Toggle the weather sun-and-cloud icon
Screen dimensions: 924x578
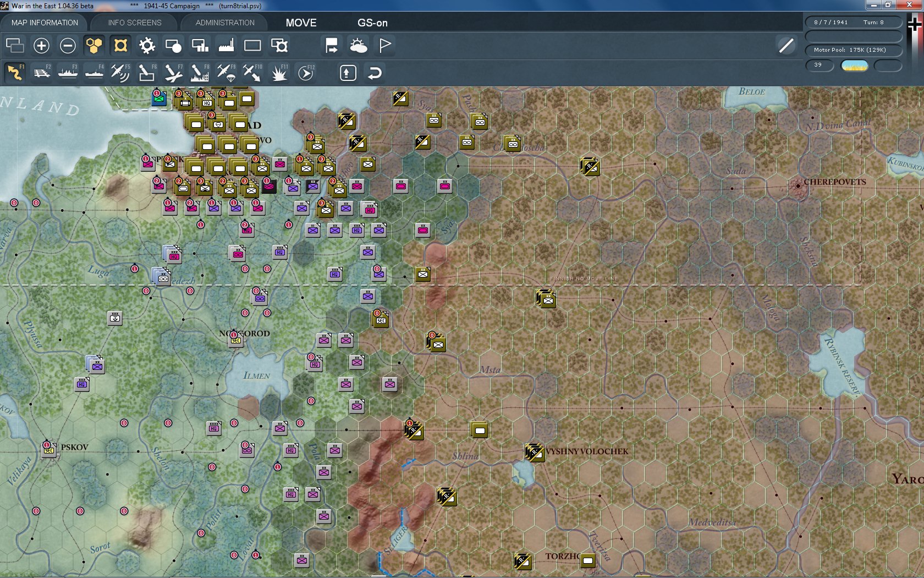[358, 46]
